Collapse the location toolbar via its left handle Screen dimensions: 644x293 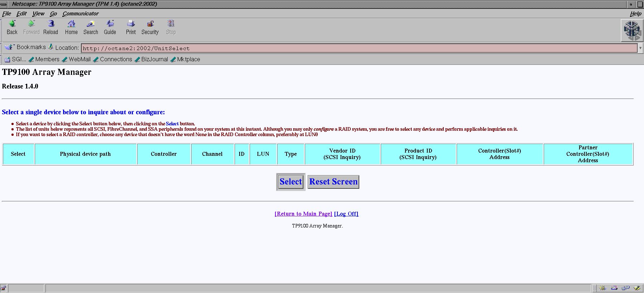tap(1, 48)
